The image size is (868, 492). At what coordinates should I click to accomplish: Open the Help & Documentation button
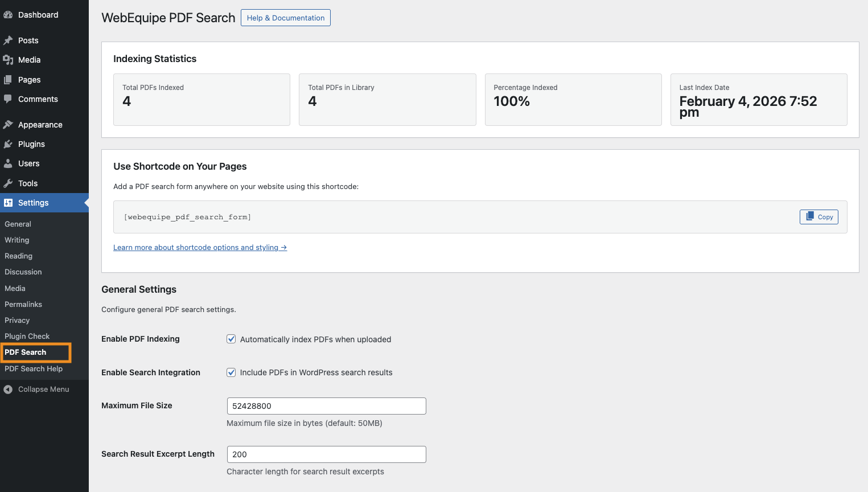point(285,18)
